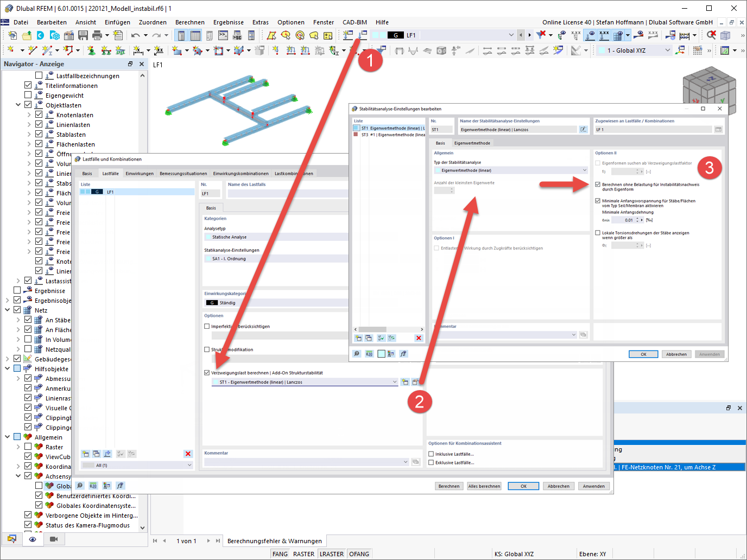The height and width of the screenshot is (560, 747).
Task: Confirm the stability settings with OK
Action: click(643, 354)
